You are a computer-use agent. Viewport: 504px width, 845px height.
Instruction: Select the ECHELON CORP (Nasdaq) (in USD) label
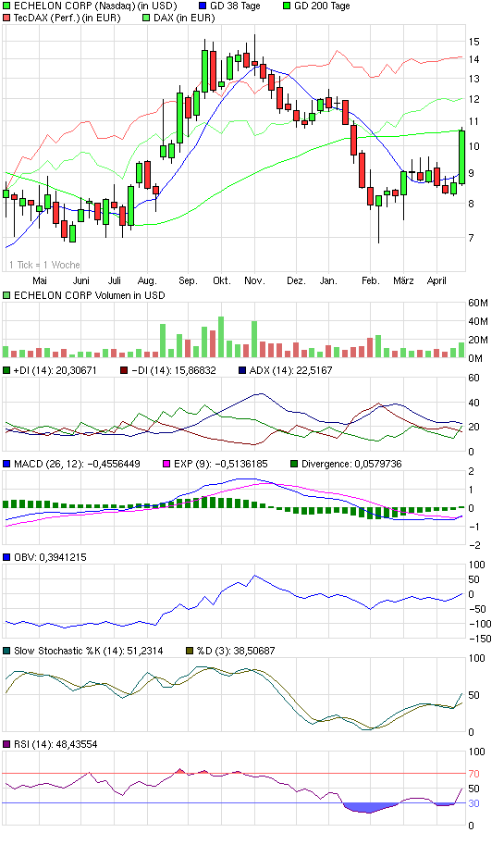coord(95,6)
